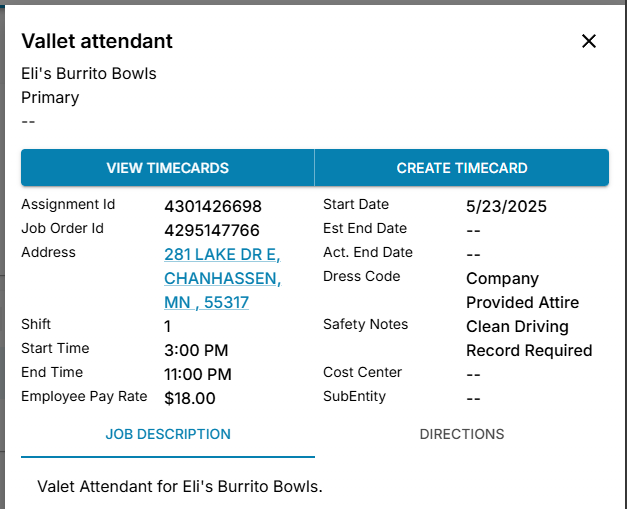This screenshot has width=627, height=509.
Task: Click the Start Date value 5/23/2025
Action: pyautogui.click(x=506, y=207)
